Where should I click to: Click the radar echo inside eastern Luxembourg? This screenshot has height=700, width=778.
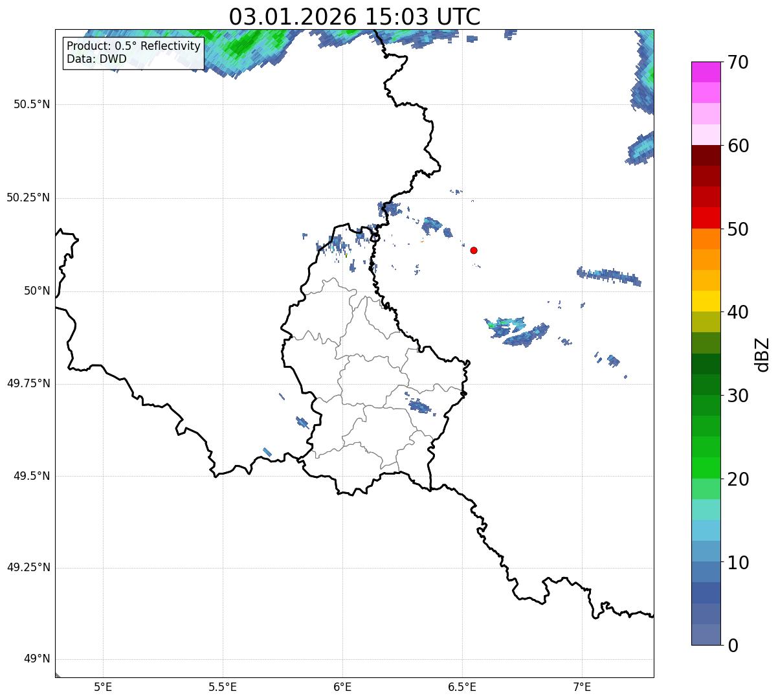coord(419,407)
